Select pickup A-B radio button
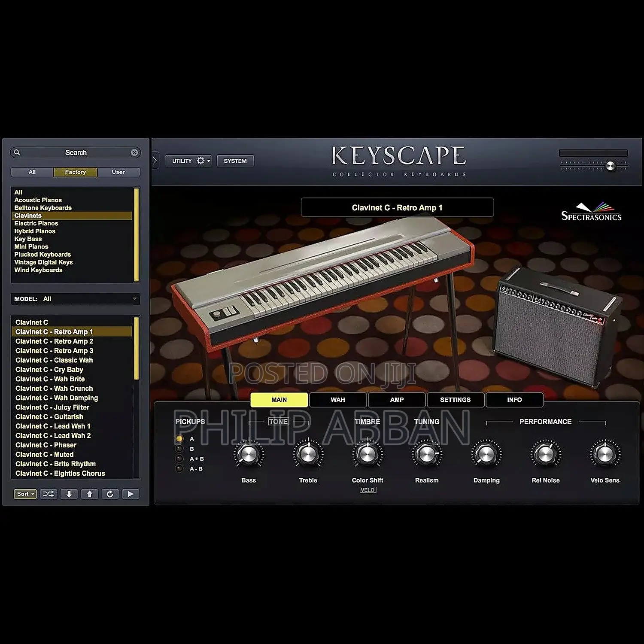 [179, 468]
